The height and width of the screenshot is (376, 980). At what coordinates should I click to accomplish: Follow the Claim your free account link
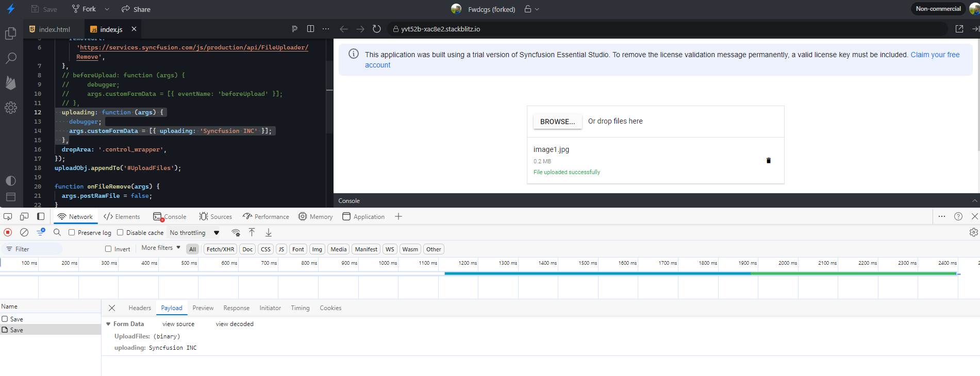pyautogui.click(x=935, y=55)
